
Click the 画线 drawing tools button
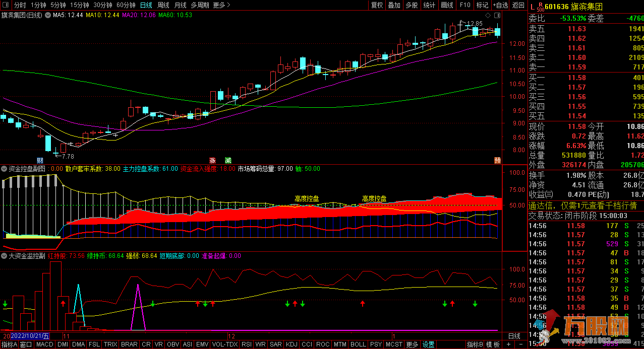[x=447, y=5]
